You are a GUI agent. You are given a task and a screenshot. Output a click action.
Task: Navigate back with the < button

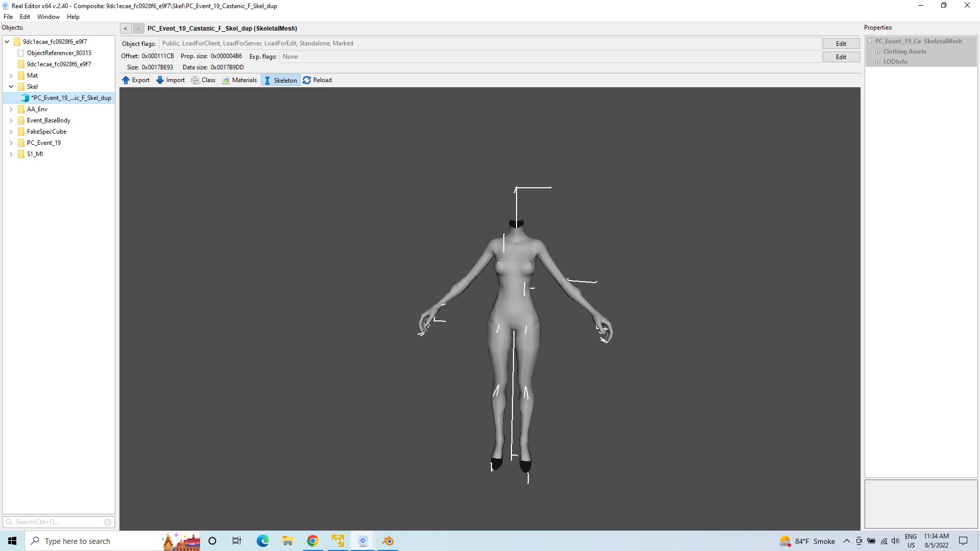coord(126,29)
